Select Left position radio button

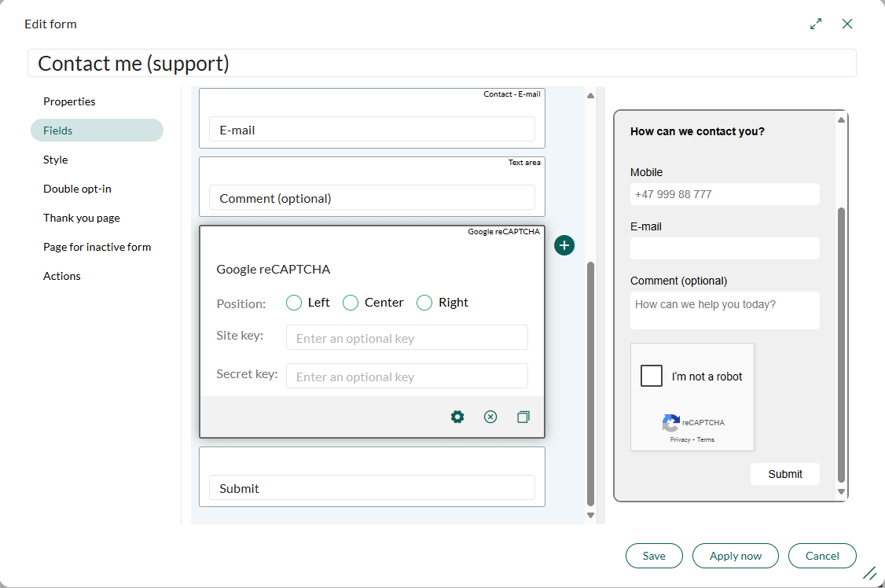point(294,303)
